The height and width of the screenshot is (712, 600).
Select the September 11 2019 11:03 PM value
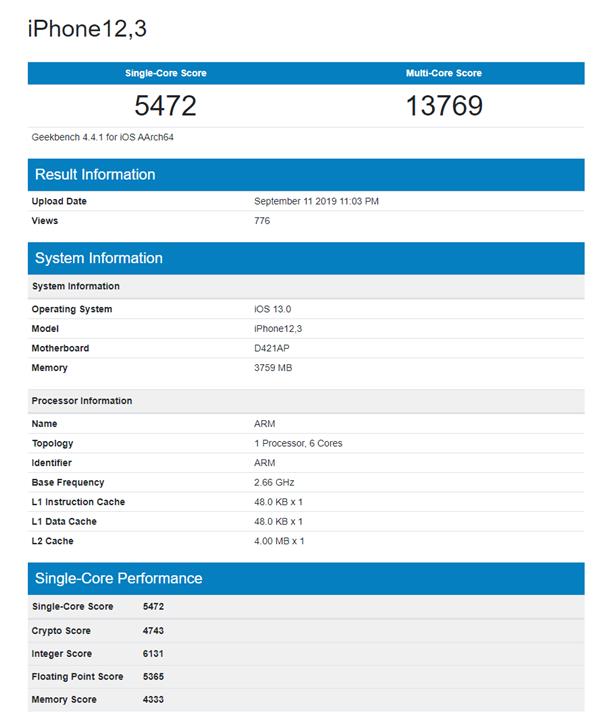tap(316, 201)
